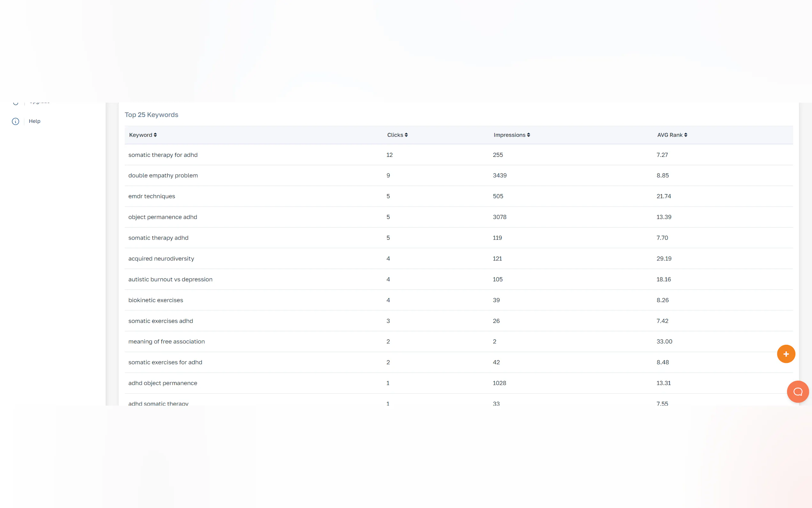Click the Impressions column header label
The width and height of the screenshot is (812, 508).
click(x=509, y=135)
